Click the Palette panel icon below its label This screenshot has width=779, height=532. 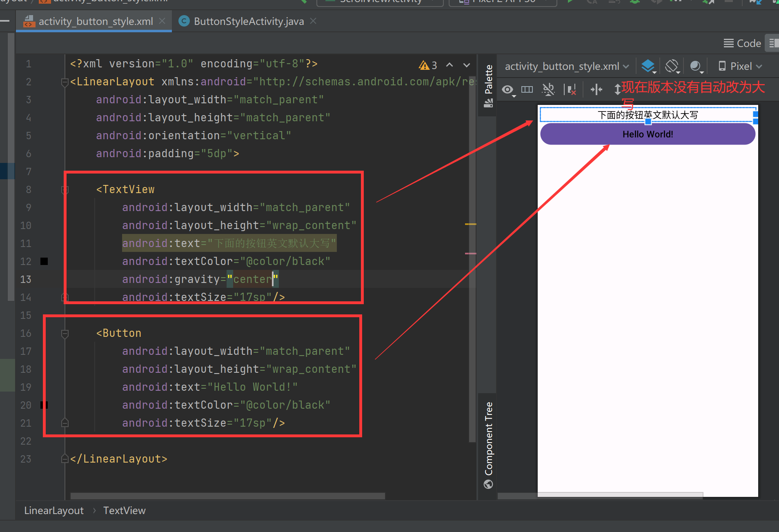pyautogui.click(x=488, y=103)
